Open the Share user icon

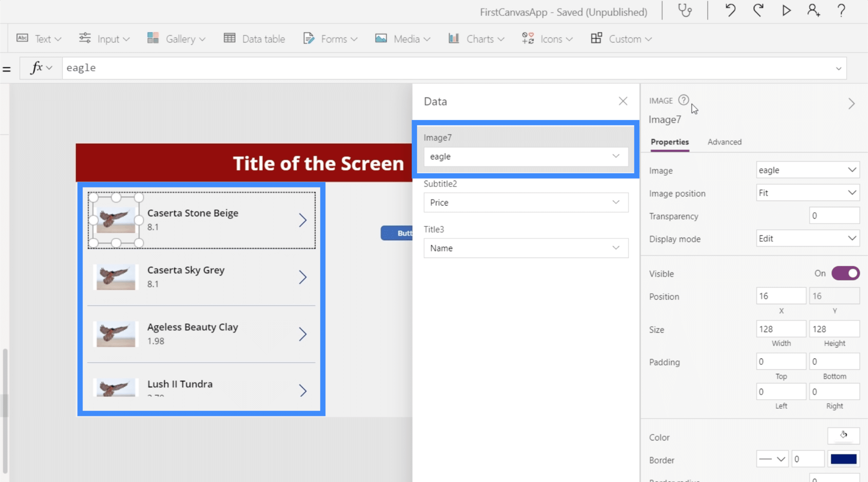813,11
